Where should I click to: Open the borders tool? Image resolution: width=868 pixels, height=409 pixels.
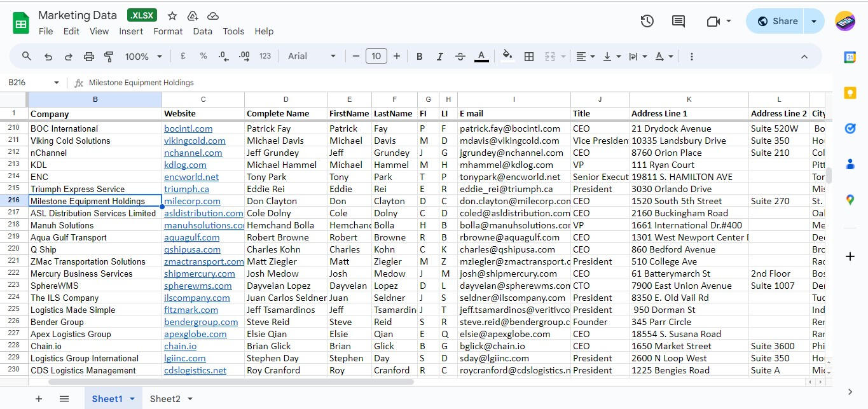click(x=528, y=56)
